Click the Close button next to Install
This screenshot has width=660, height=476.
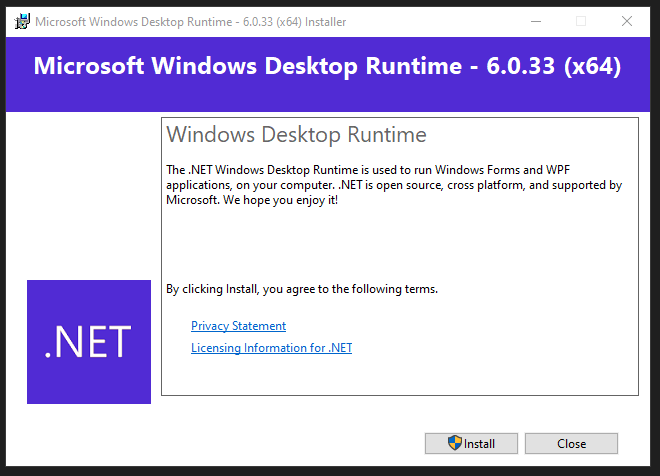pos(571,443)
